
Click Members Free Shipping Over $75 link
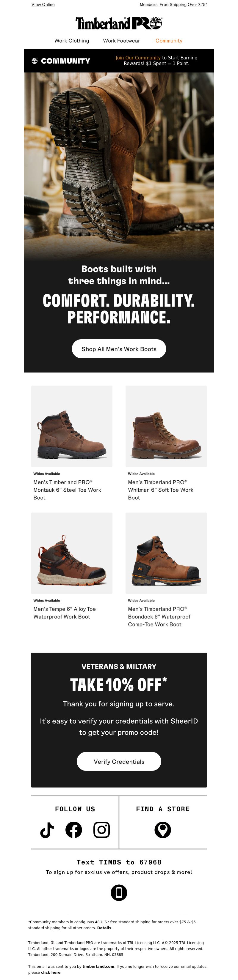click(x=173, y=4)
